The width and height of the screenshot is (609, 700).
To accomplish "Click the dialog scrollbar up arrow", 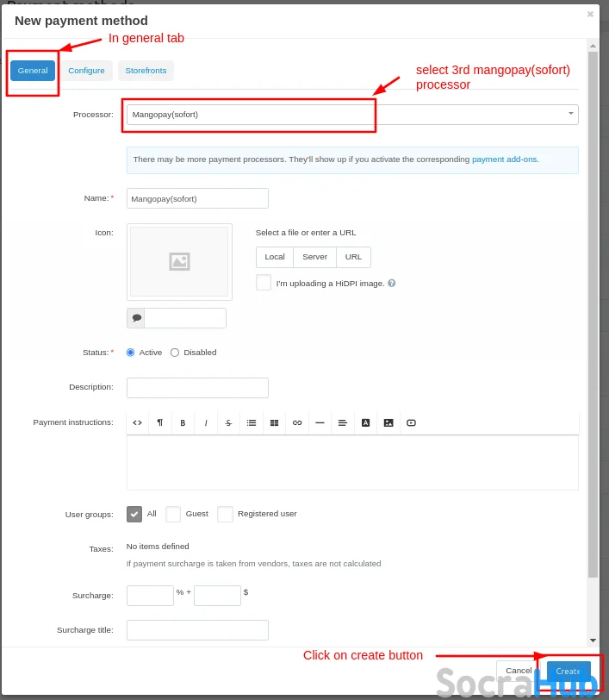I will [593, 46].
